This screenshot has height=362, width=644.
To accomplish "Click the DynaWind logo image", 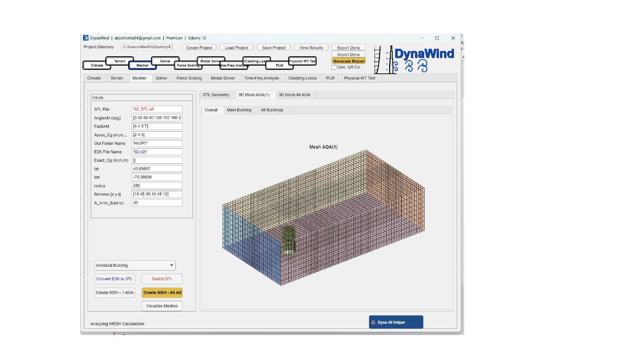I will [415, 60].
